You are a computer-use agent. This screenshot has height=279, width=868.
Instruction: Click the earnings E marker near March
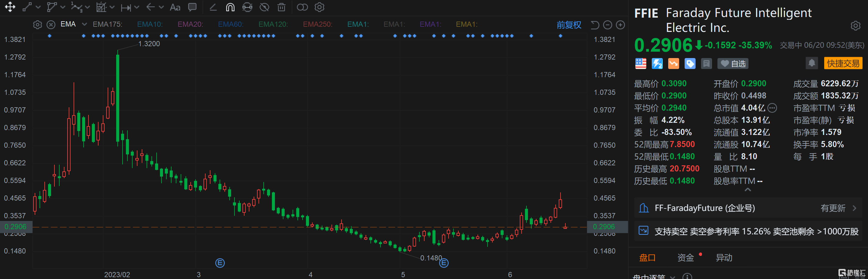pyautogui.click(x=220, y=263)
